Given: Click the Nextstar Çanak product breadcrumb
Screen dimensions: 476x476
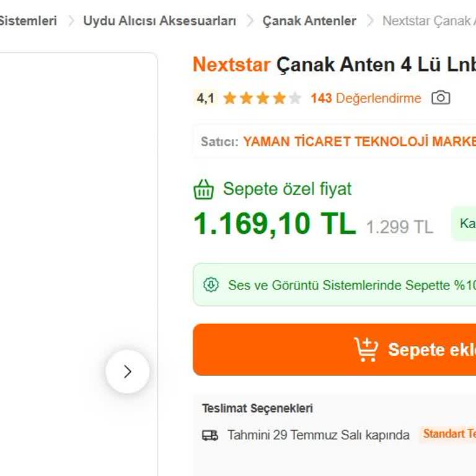Looking at the screenshot, I should pos(428,21).
